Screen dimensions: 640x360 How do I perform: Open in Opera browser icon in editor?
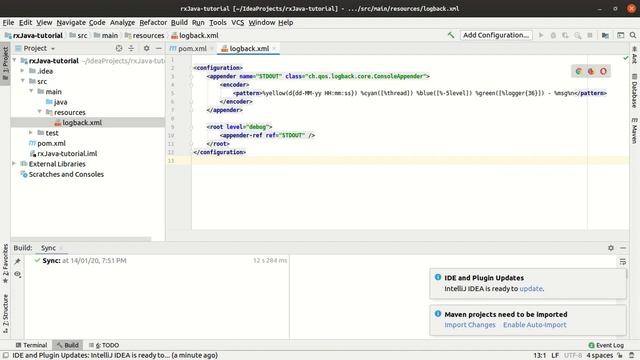tap(603, 71)
